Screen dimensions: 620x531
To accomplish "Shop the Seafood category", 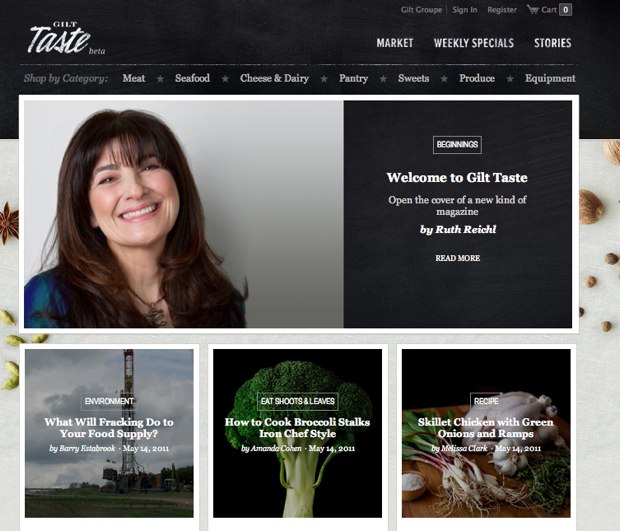I will [192, 78].
